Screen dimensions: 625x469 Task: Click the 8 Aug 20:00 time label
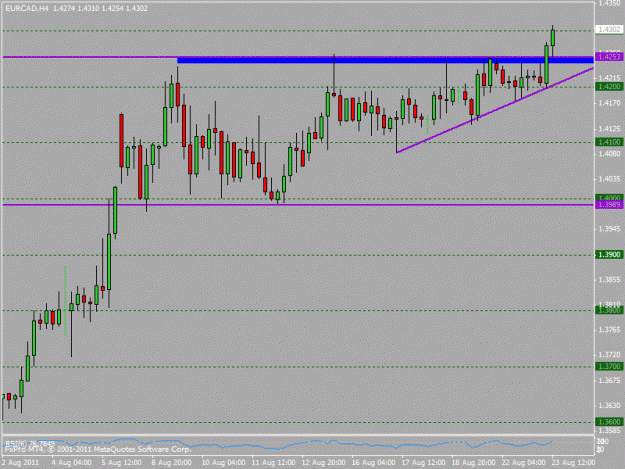point(171,462)
